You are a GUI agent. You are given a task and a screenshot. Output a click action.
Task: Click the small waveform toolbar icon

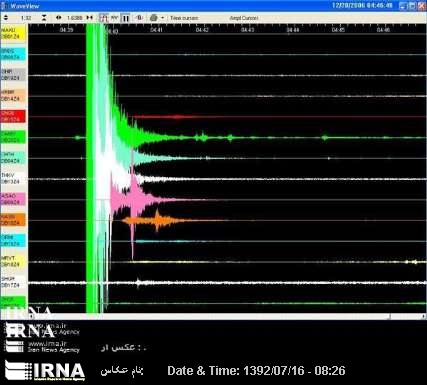pyautogui.click(x=114, y=17)
